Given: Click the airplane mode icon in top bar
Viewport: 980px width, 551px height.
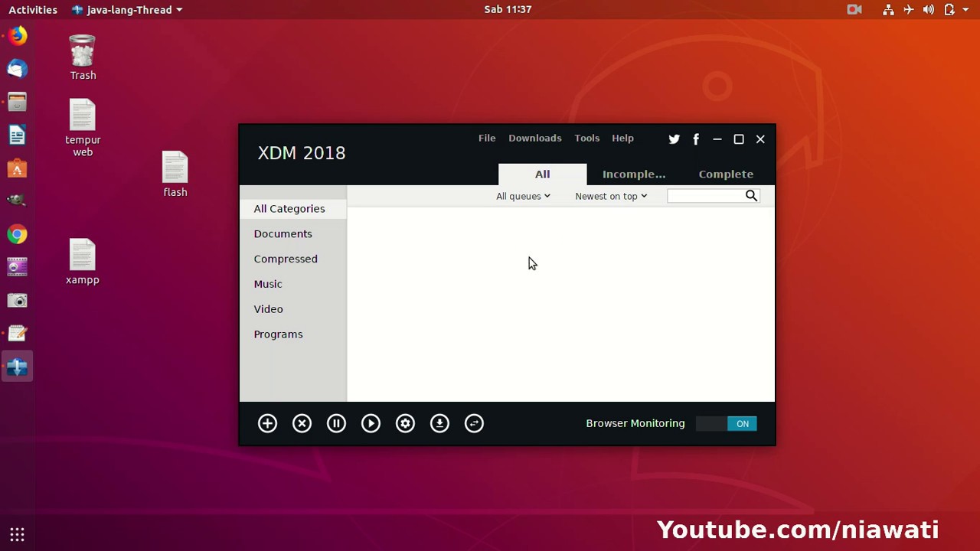Looking at the screenshot, I should [x=908, y=9].
